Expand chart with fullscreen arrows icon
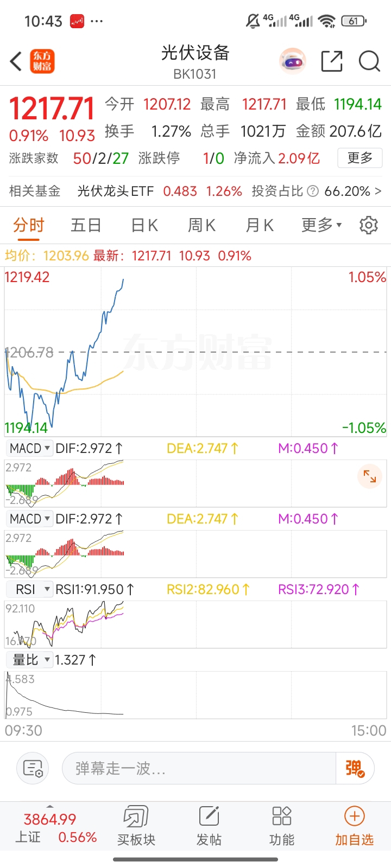 [x=370, y=476]
